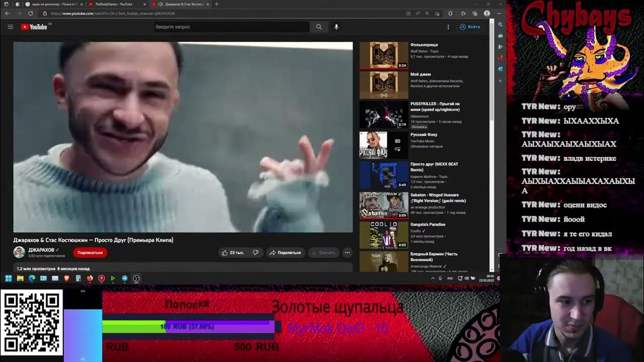Image resolution: width=644 pixels, height=362 pixels.
Task: Open ДЖАРАХОВ channel avatar
Action: [x=19, y=252]
